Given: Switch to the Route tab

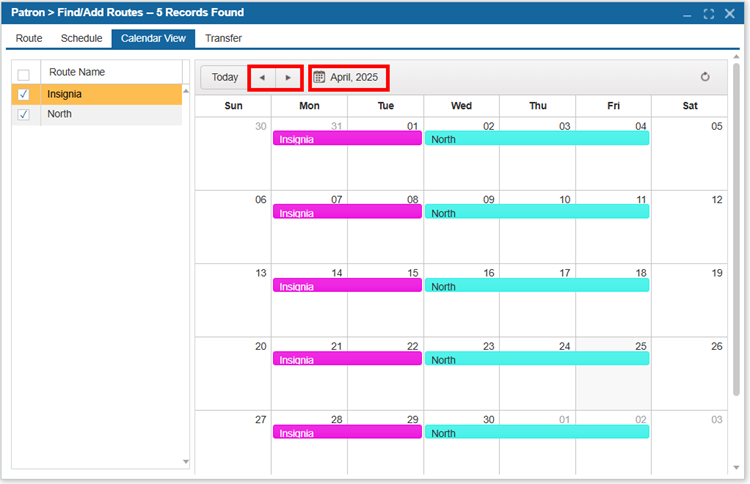Looking at the screenshot, I should 29,38.
